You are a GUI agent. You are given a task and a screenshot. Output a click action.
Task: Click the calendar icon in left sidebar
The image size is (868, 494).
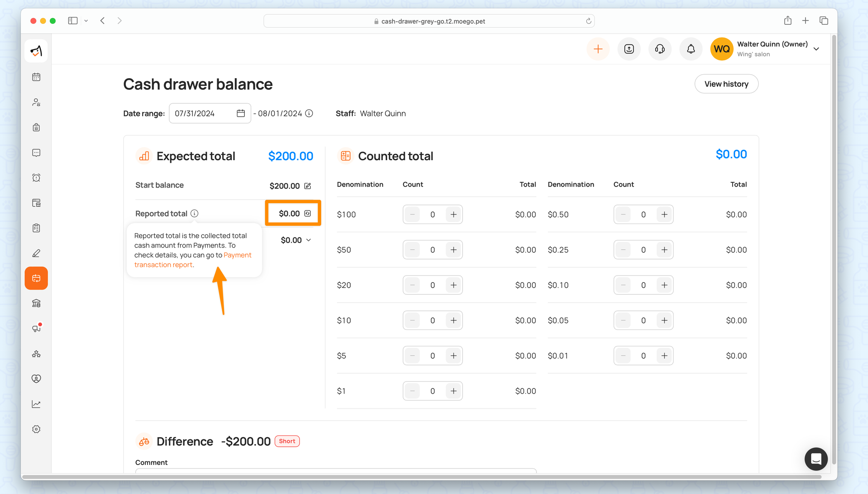coord(36,77)
